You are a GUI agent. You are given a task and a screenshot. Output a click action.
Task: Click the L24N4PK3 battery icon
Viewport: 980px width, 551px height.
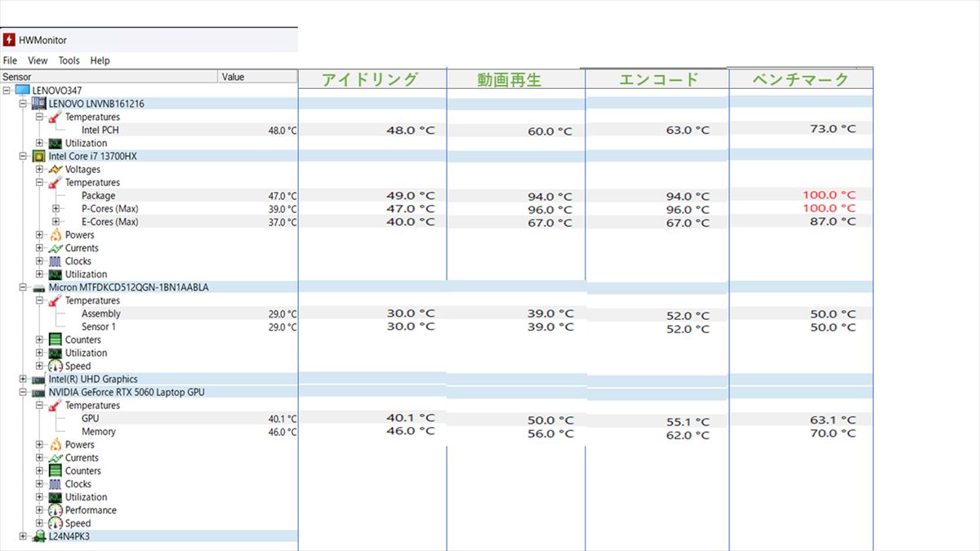tap(38, 536)
